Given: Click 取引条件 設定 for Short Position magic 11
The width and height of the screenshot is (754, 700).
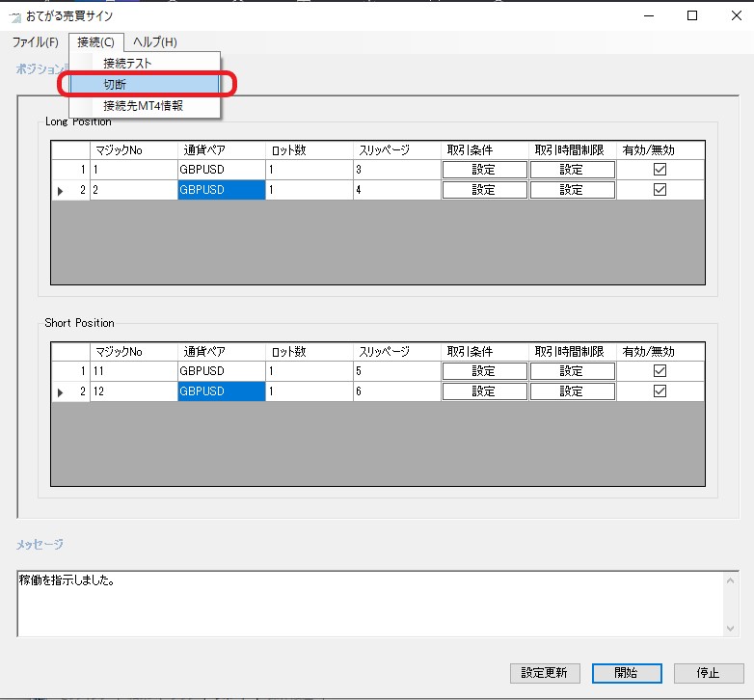Looking at the screenshot, I should (x=484, y=371).
